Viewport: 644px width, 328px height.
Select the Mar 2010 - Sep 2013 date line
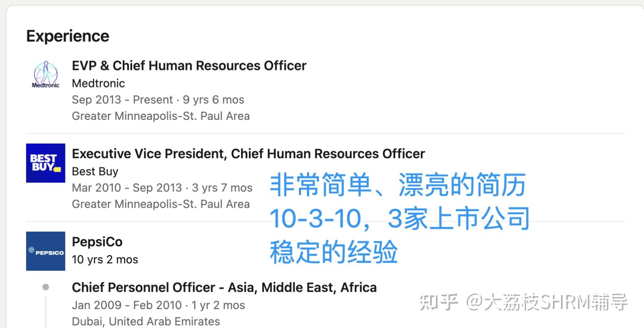(162, 188)
